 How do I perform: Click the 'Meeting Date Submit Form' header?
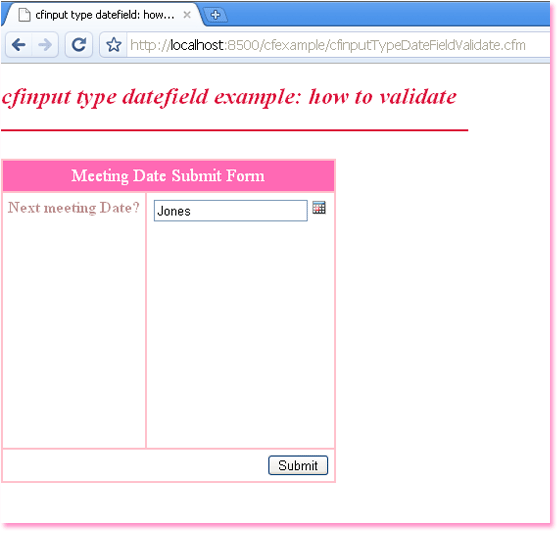(x=168, y=176)
